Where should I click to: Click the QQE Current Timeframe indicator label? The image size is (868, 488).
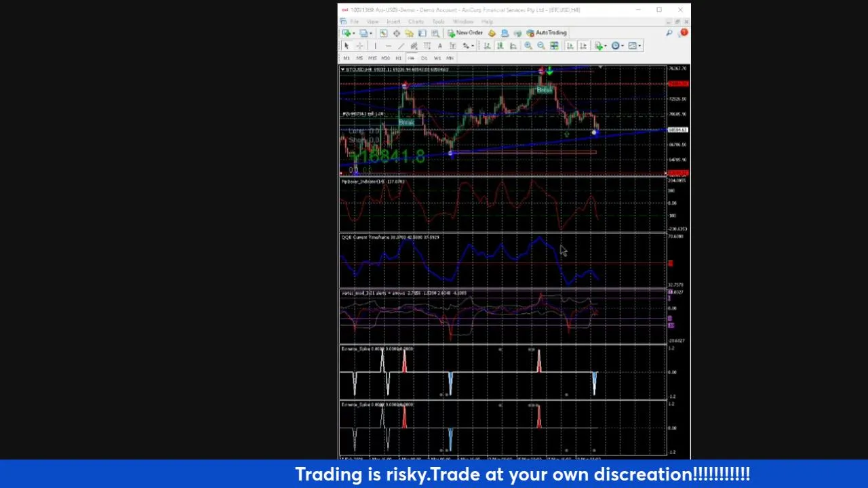click(390, 237)
